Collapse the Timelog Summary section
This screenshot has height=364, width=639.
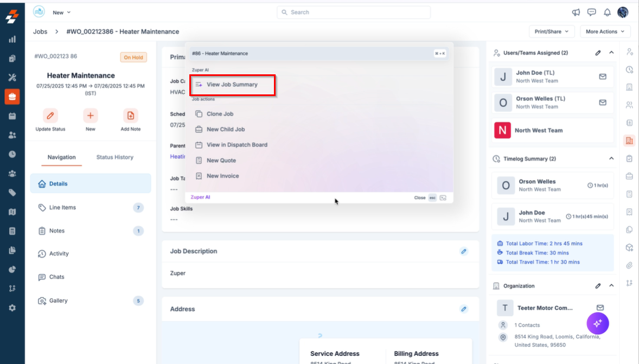(x=611, y=158)
